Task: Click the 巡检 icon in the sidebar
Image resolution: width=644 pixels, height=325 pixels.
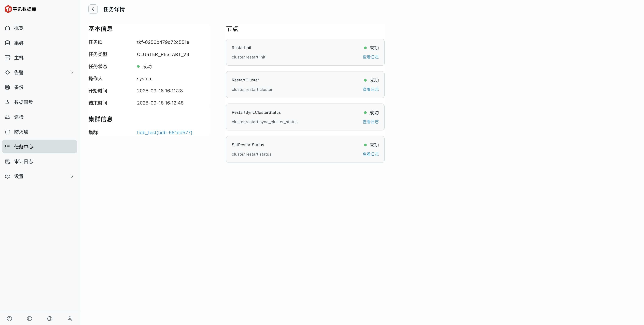Action: [7, 117]
